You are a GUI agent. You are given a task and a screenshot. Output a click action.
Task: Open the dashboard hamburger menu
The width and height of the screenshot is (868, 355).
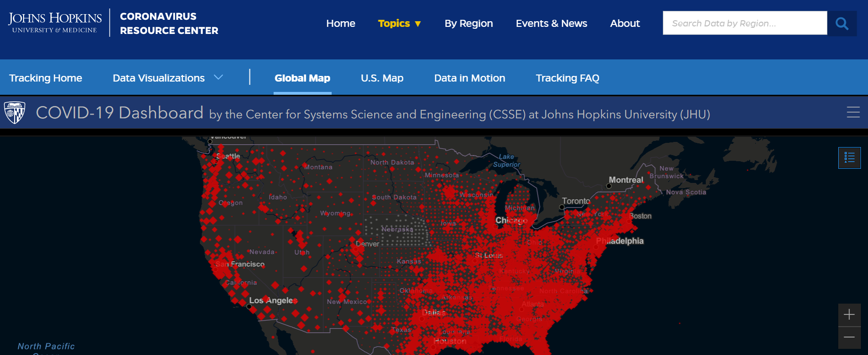[853, 112]
